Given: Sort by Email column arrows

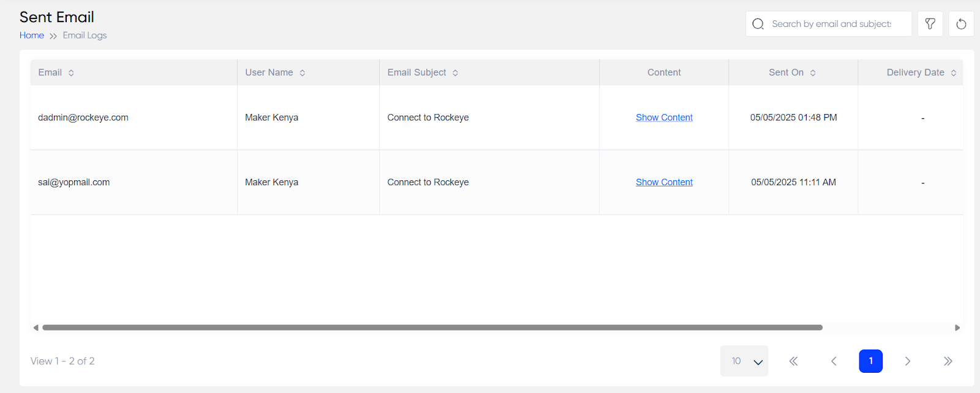Looking at the screenshot, I should click(x=71, y=73).
